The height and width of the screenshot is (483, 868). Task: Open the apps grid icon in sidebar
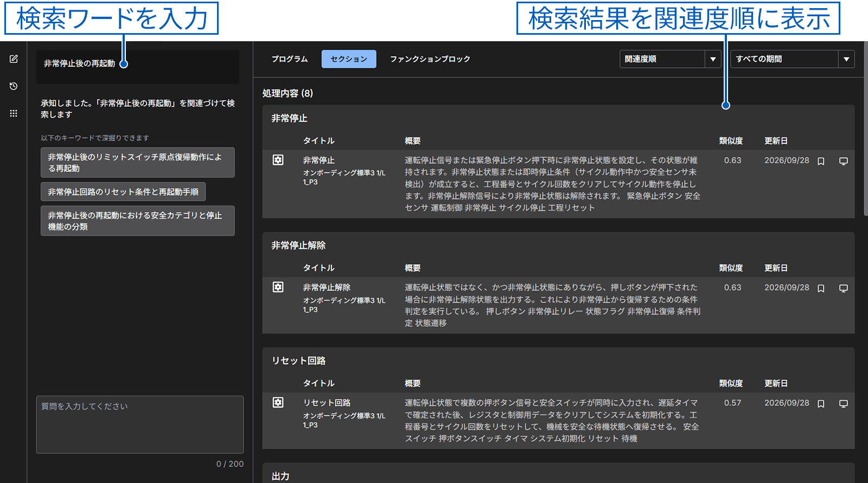tap(14, 113)
